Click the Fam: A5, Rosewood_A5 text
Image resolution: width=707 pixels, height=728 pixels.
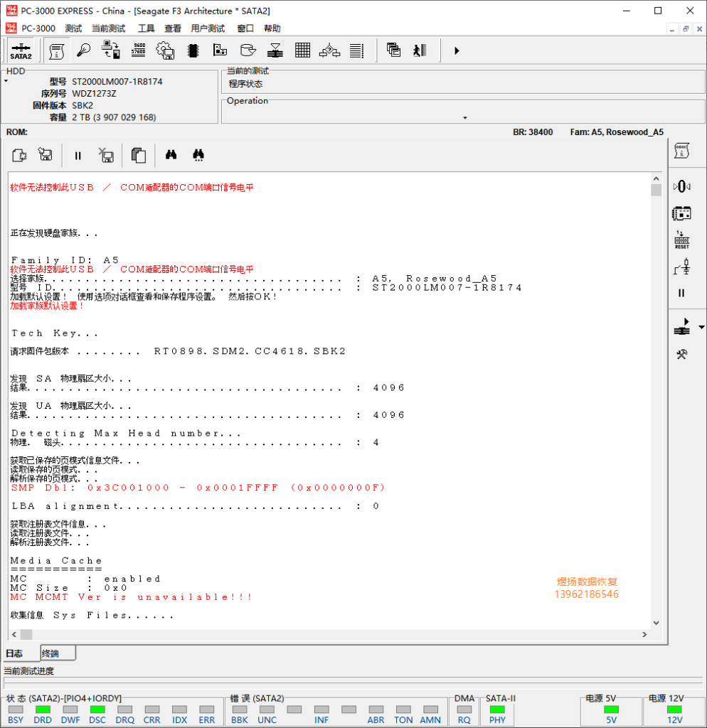pos(617,132)
